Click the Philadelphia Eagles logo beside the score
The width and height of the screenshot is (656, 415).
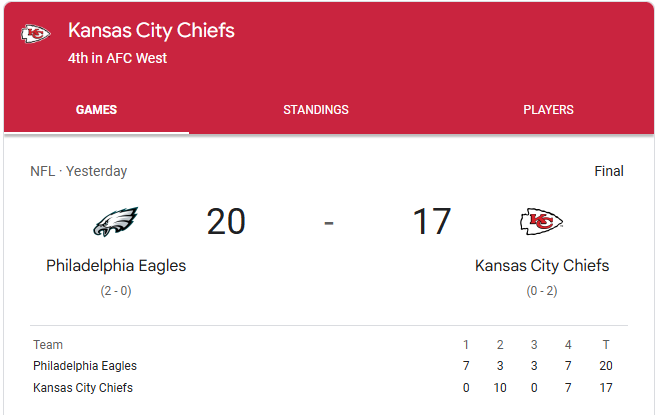coord(116,222)
